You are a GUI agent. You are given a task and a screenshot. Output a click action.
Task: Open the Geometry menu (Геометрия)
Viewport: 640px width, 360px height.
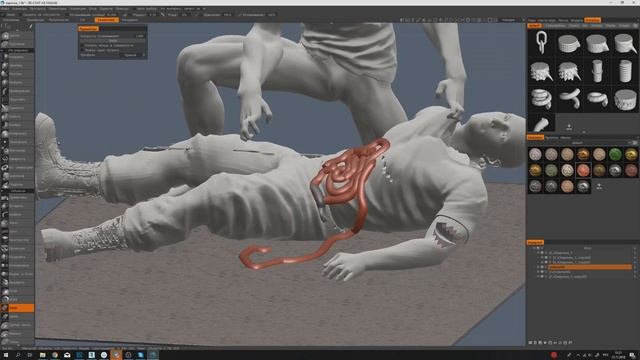(78, 9)
